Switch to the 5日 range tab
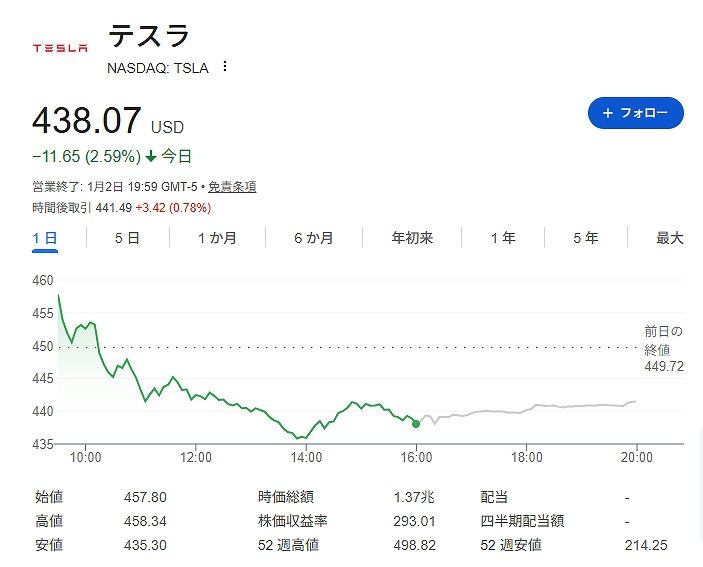The image size is (703, 567). pos(127,238)
